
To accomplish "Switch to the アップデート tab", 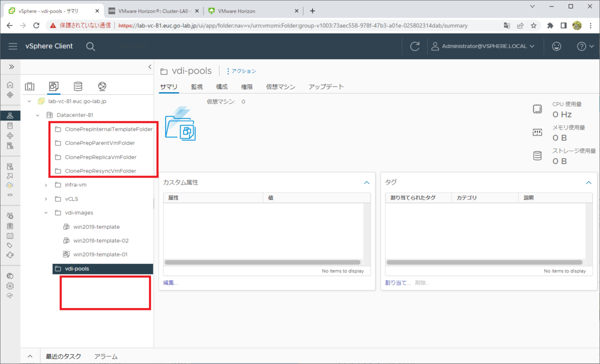I will tap(326, 87).
